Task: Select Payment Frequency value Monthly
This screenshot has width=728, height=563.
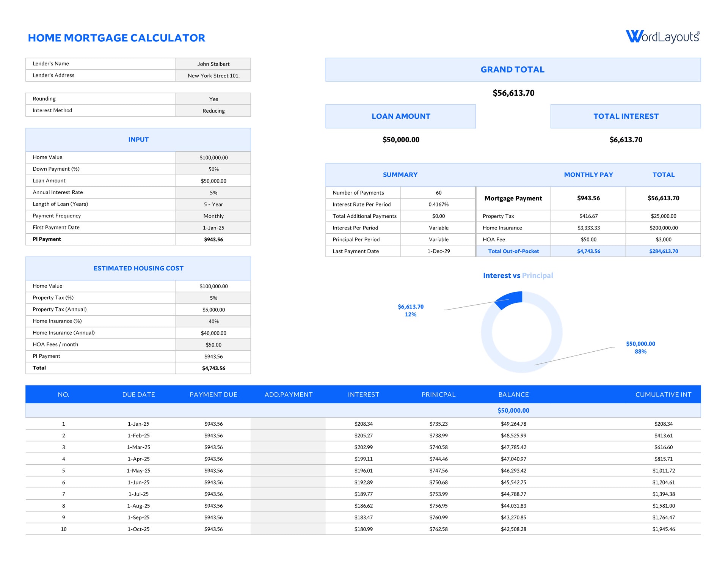Action: coord(213,216)
